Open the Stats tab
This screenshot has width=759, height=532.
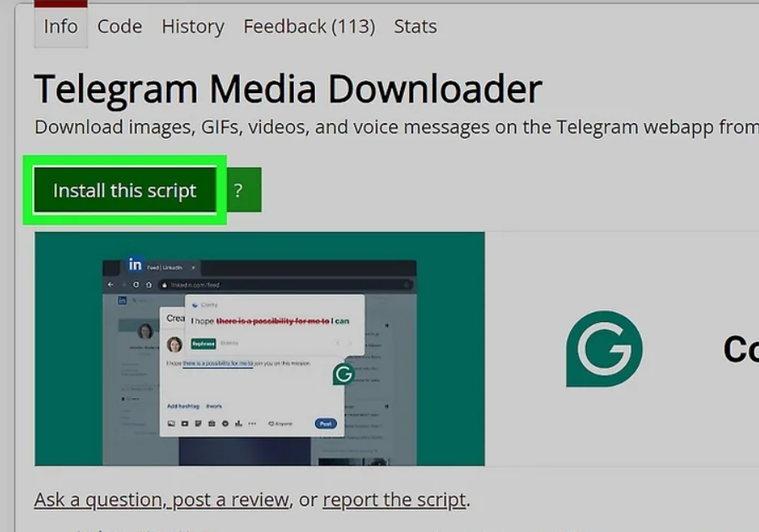pyautogui.click(x=415, y=26)
